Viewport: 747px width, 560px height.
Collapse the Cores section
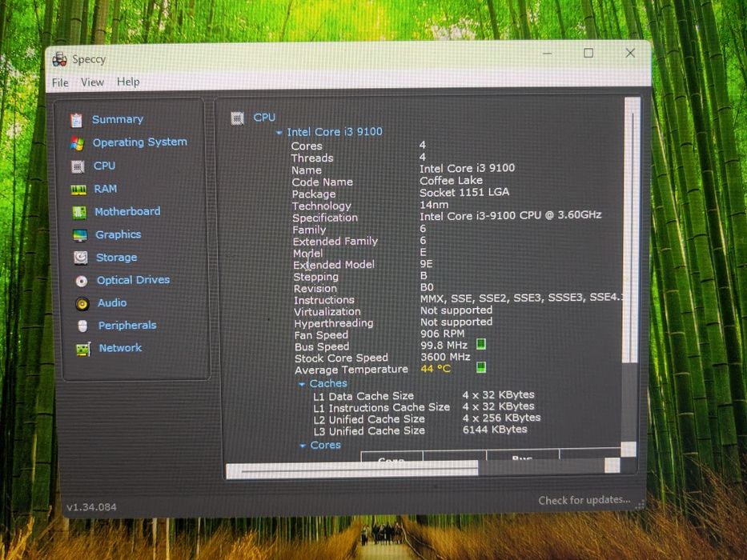coord(303,446)
